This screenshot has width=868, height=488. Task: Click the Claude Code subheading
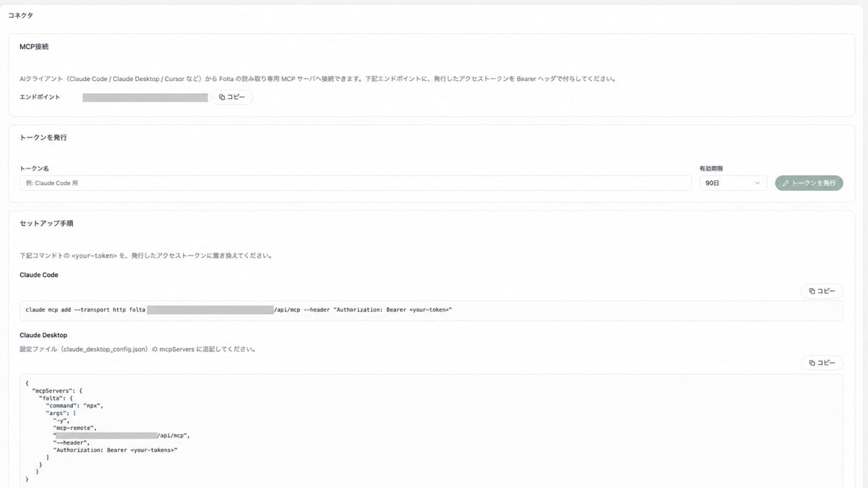pyautogui.click(x=39, y=275)
